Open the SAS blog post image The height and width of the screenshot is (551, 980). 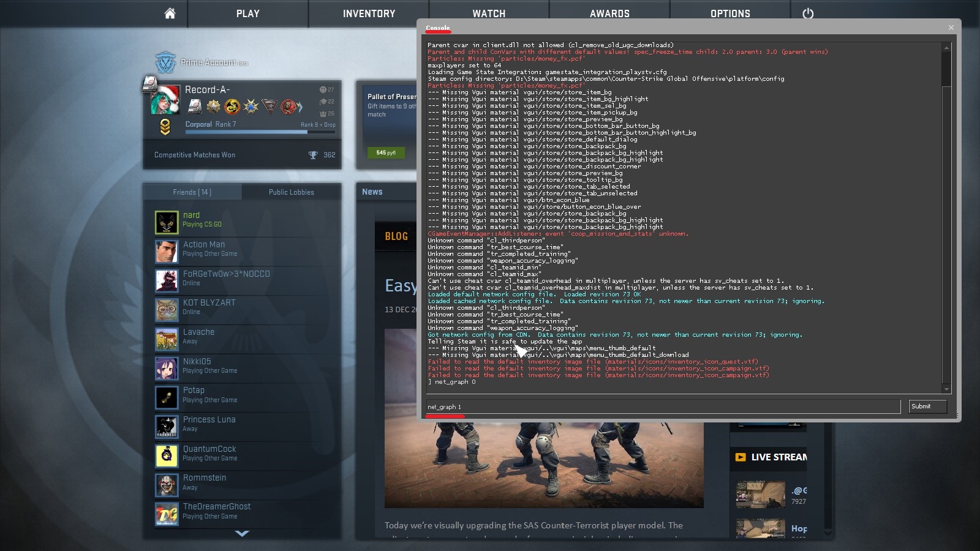[x=544, y=418]
